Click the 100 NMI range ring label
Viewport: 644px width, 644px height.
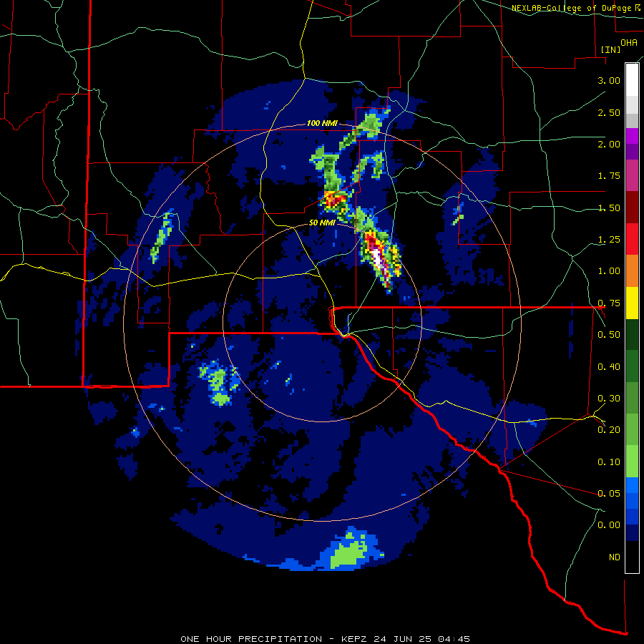coord(322,123)
